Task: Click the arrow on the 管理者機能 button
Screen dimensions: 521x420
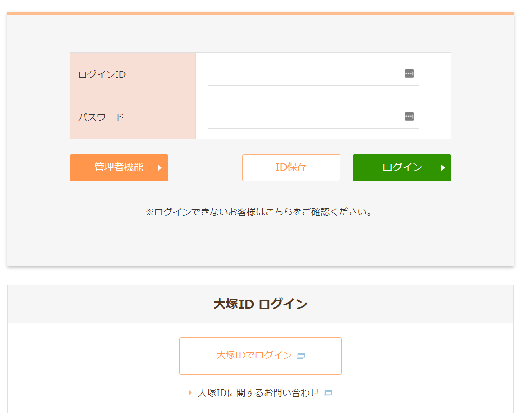Action: pyautogui.click(x=159, y=168)
